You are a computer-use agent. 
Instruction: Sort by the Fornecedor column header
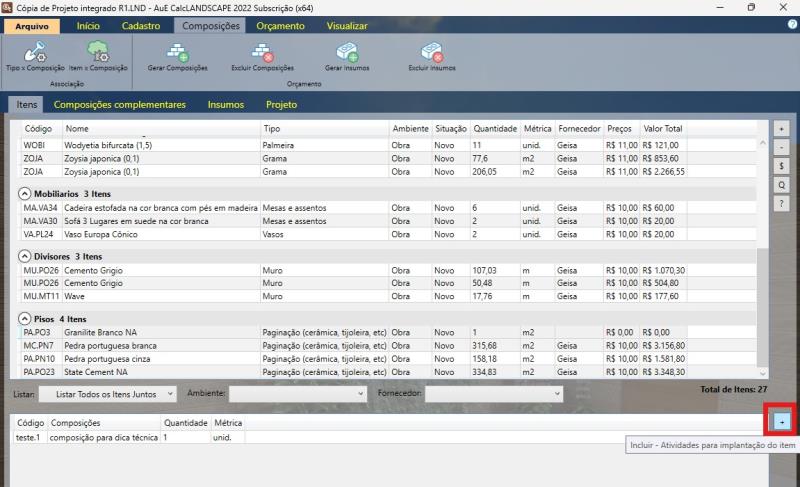[x=579, y=129]
